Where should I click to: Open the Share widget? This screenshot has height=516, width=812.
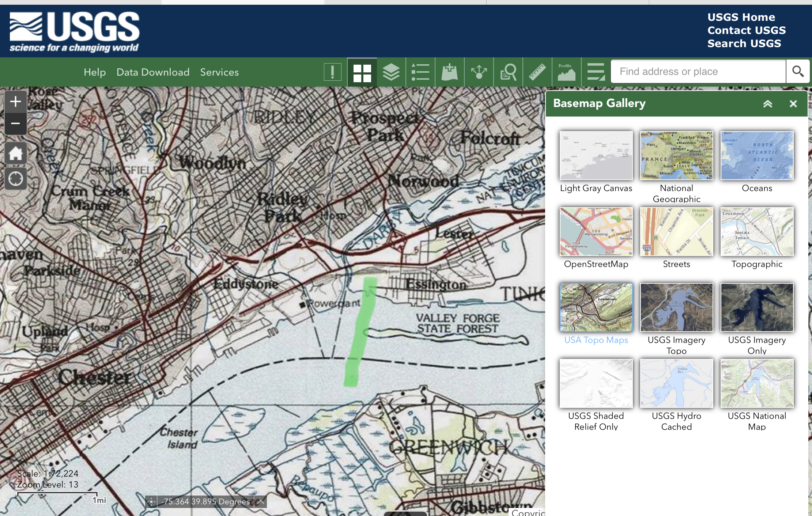coord(479,72)
